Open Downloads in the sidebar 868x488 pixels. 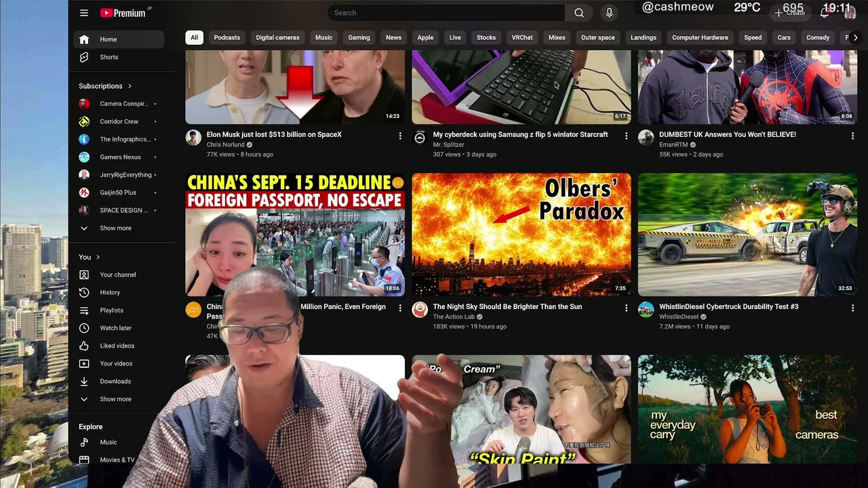coord(119,381)
